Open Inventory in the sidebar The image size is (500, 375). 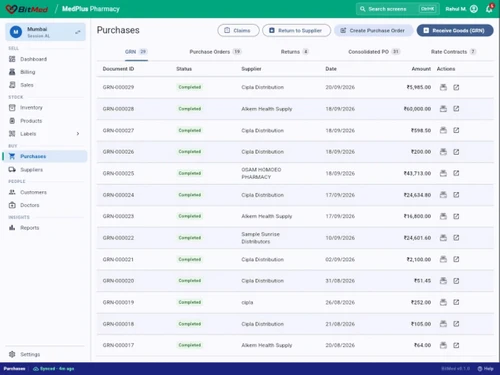click(31, 108)
